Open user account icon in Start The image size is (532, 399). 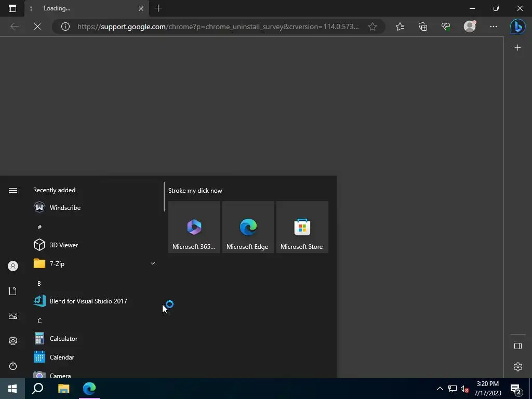pos(13,266)
